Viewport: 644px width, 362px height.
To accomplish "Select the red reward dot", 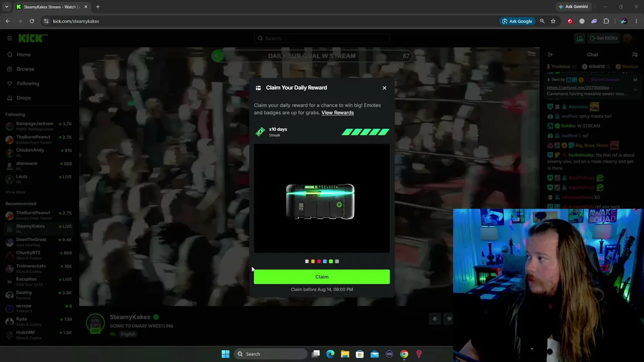I will point(319,261).
